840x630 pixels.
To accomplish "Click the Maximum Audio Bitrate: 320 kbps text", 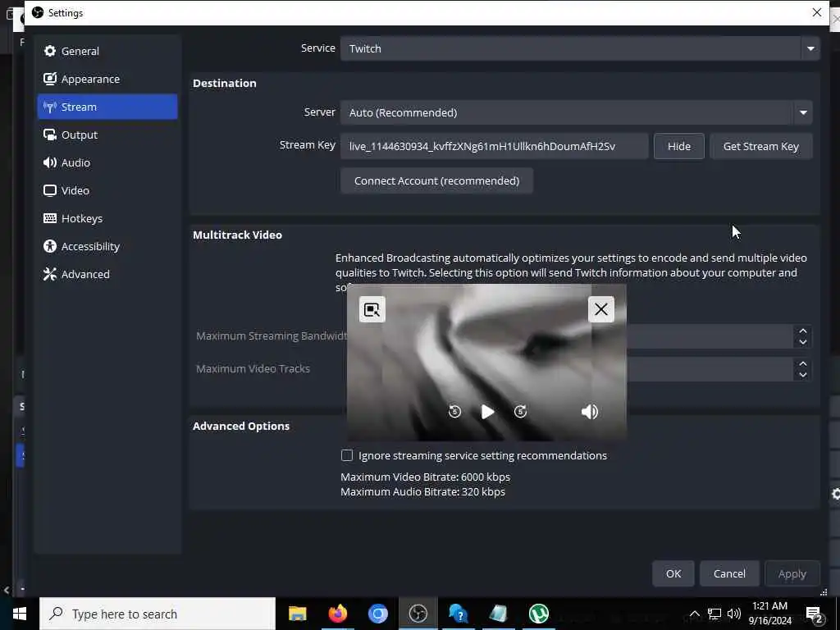I will (x=422, y=491).
